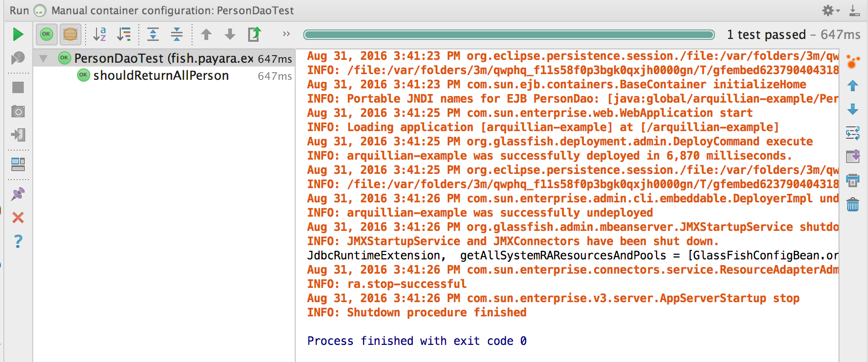The width and height of the screenshot is (868, 362).
Task: Open the gear settings dropdown
Action: pyautogui.click(x=830, y=10)
